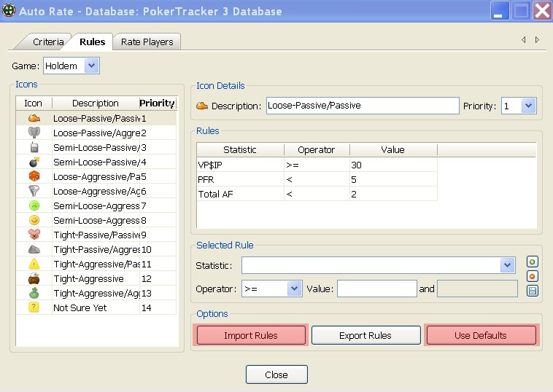Click the value 5 in the PFR row
Image resolution: width=553 pixels, height=392 pixels.
pyautogui.click(x=354, y=180)
